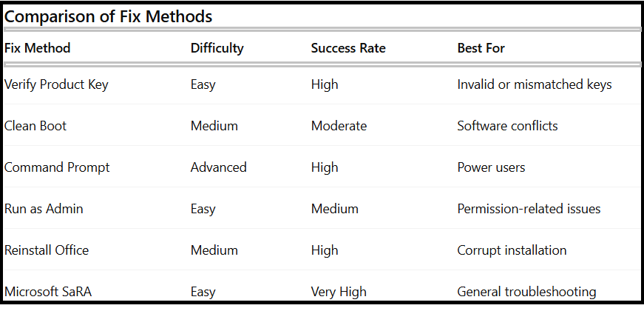Viewport: 644px width, 311px height.
Task: Click the 'Fix Method' column header
Action: click(x=38, y=48)
